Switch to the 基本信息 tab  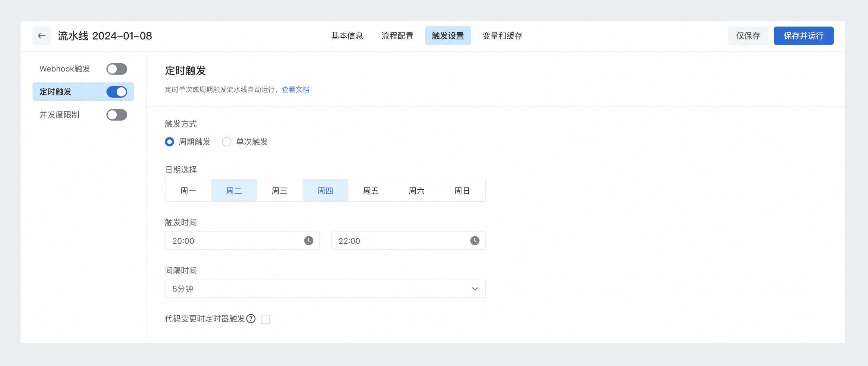[x=347, y=36]
